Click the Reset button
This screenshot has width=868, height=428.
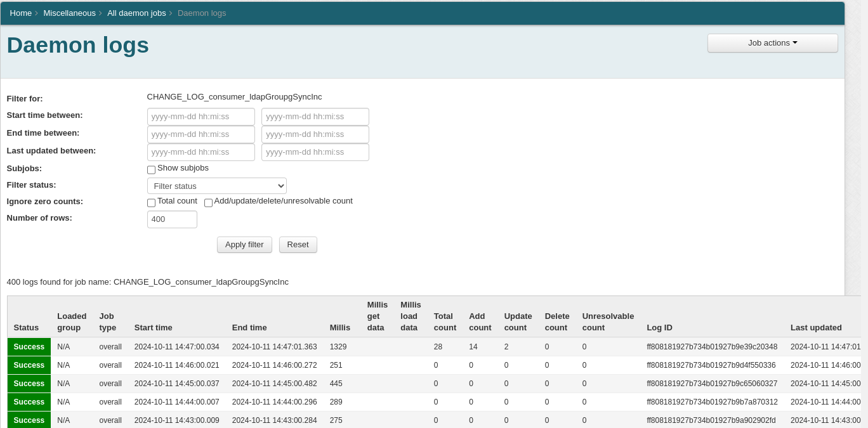tap(298, 245)
